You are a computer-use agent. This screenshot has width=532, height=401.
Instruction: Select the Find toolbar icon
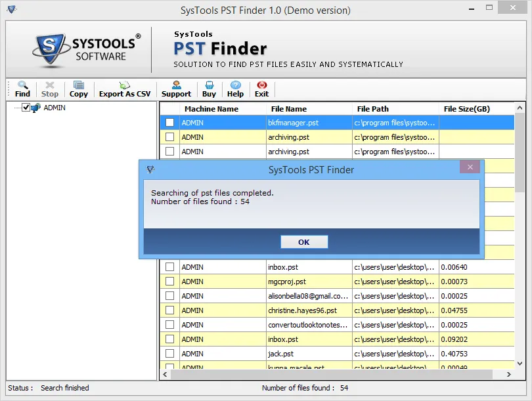coord(22,89)
